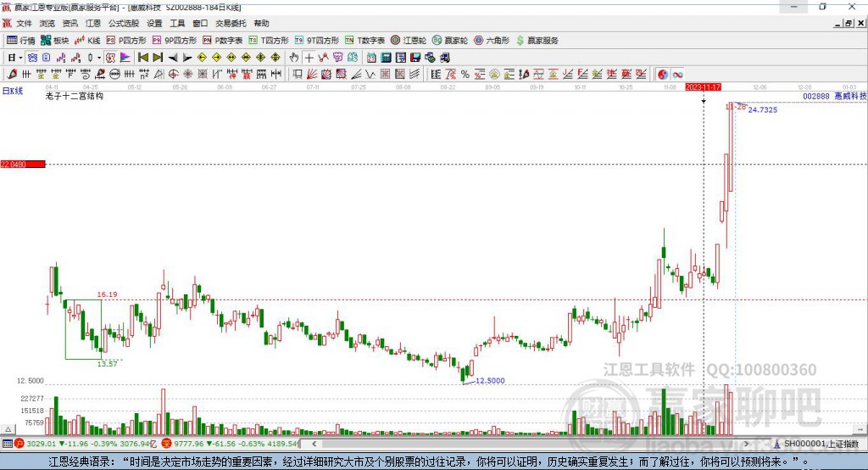Open the T数字表 tool
The width and height of the screenshot is (868, 470).
click(x=364, y=41)
